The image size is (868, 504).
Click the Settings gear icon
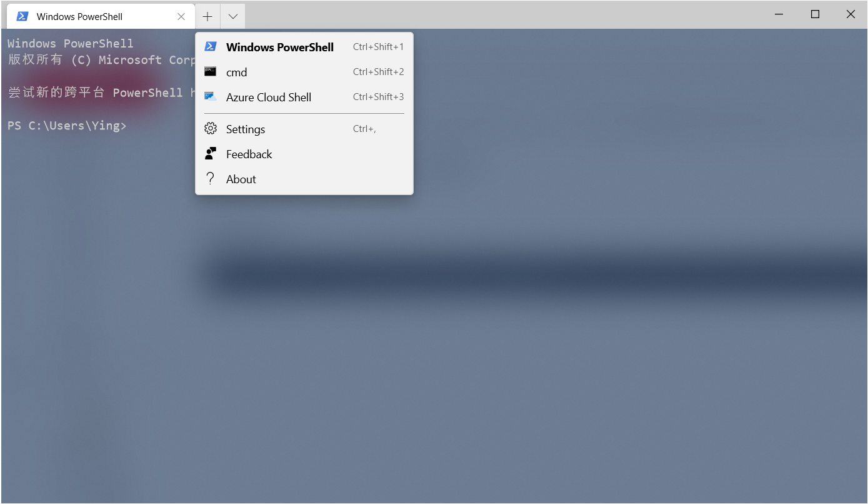pos(211,129)
